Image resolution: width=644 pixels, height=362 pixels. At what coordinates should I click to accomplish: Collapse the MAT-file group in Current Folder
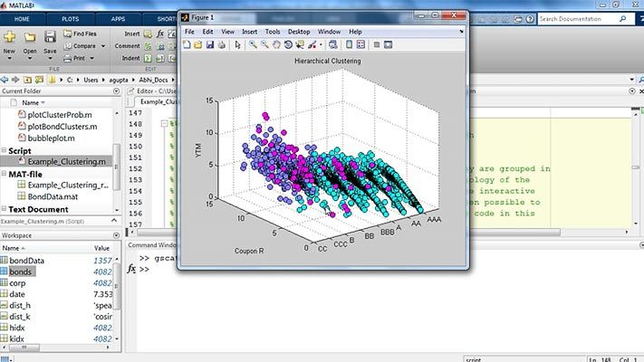(x=5, y=173)
